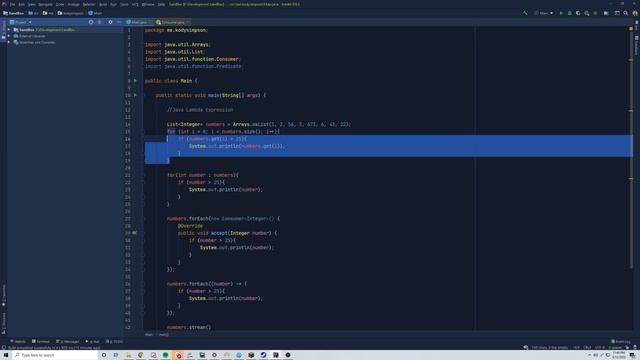Click the 'package me.kodysimpson' code line
The height and width of the screenshot is (360, 640).
pyautogui.click(x=176, y=30)
